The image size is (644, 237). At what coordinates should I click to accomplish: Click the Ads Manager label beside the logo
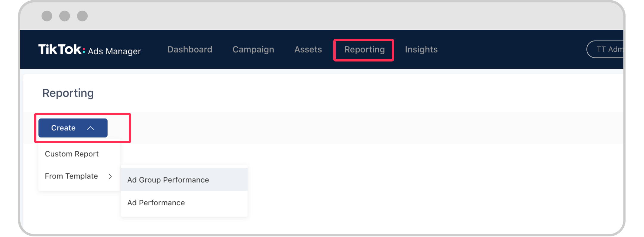(x=114, y=51)
